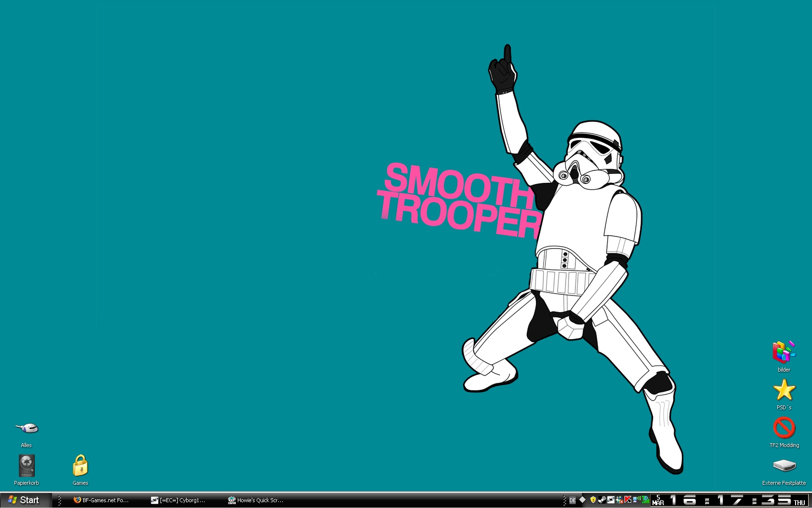This screenshot has height=508, width=812.
Task: Click the white diamond tray icon
Action: click(x=582, y=500)
